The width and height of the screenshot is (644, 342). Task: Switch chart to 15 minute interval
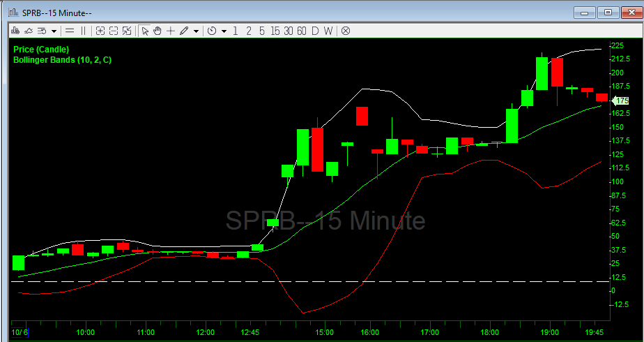pyautogui.click(x=275, y=31)
